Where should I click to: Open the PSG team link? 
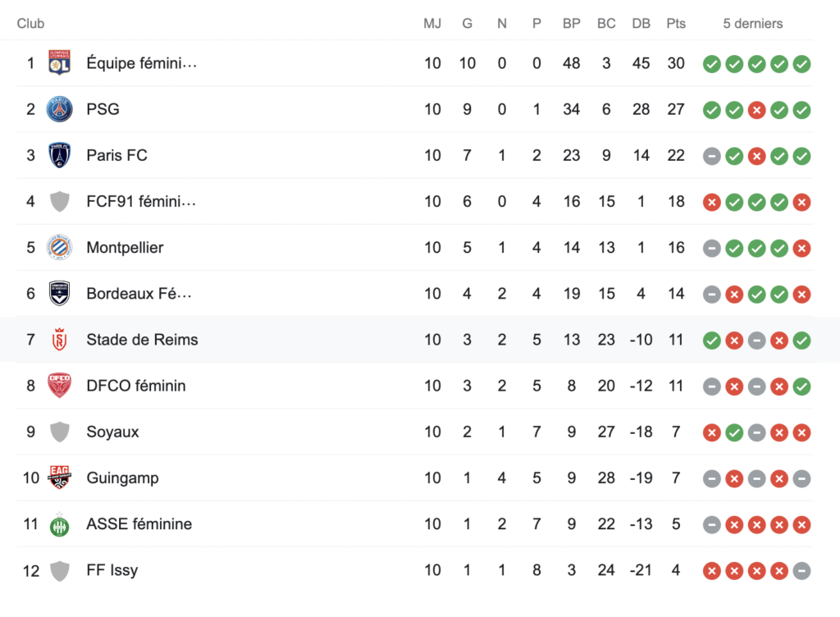point(103,109)
